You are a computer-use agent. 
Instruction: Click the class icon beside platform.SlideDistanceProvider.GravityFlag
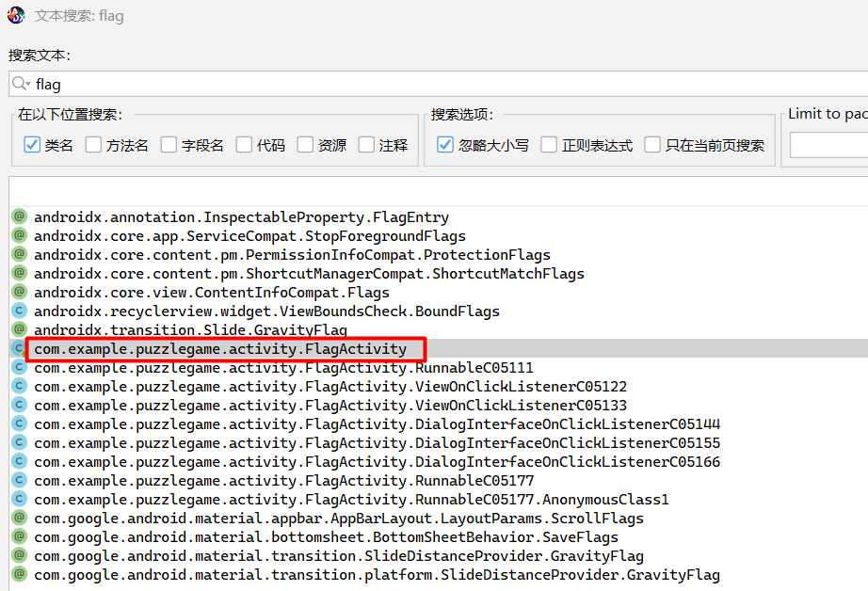(19, 574)
